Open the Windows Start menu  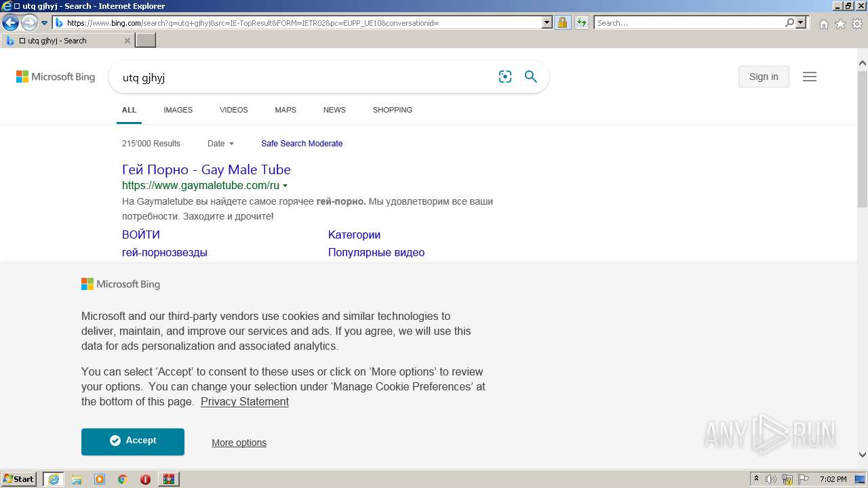click(19, 479)
